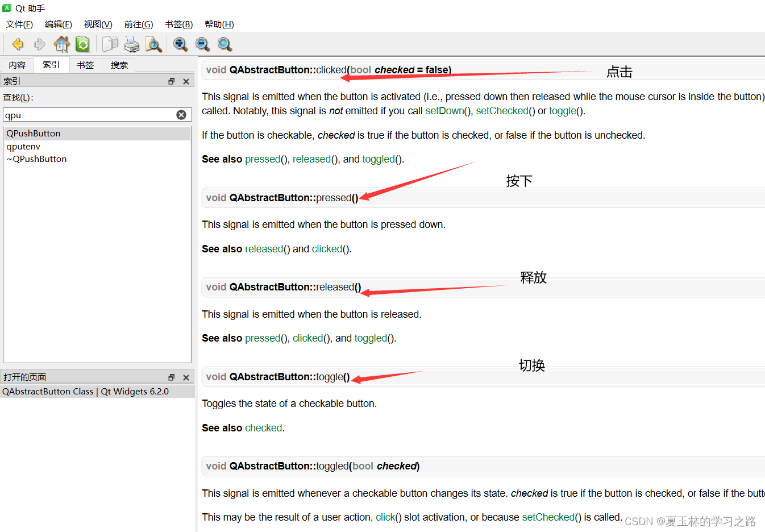Click the Zoom in icon

point(181,44)
